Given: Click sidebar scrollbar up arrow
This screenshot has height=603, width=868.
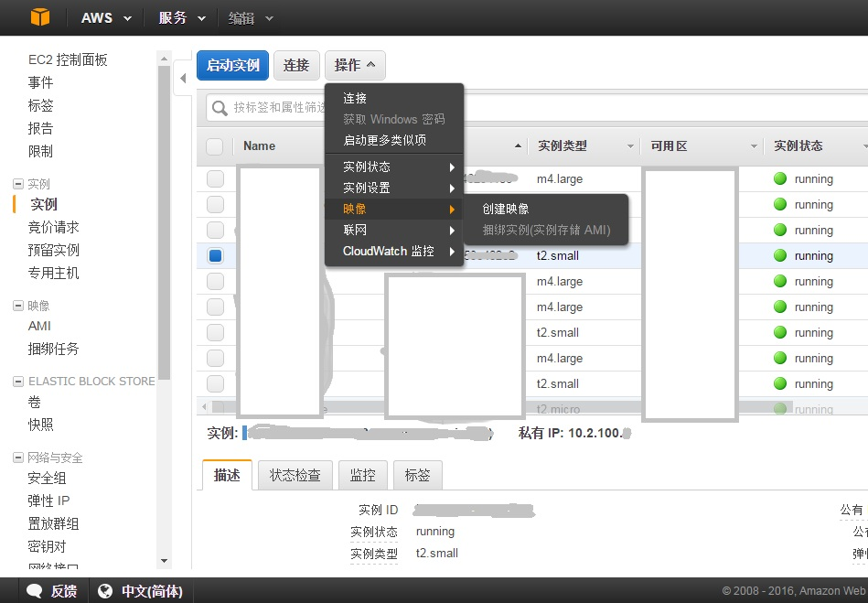Looking at the screenshot, I should (x=164, y=59).
